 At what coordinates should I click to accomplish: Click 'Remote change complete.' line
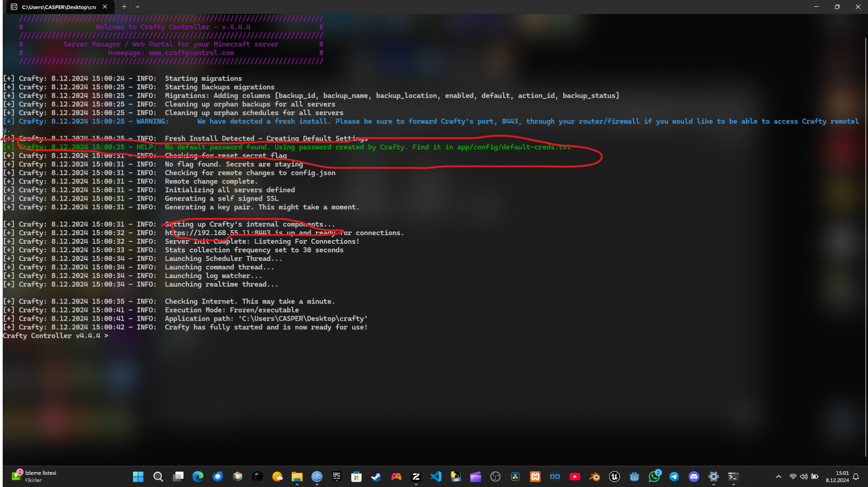(211, 181)
